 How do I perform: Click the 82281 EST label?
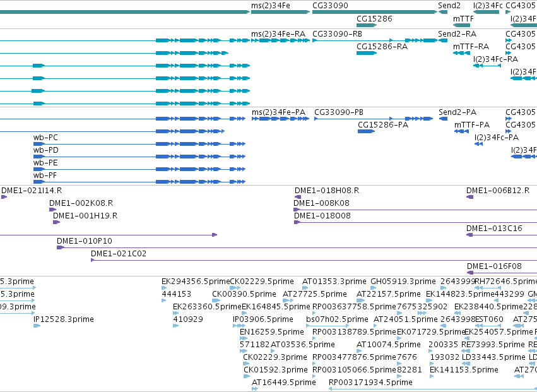click(x=410, y=371)
